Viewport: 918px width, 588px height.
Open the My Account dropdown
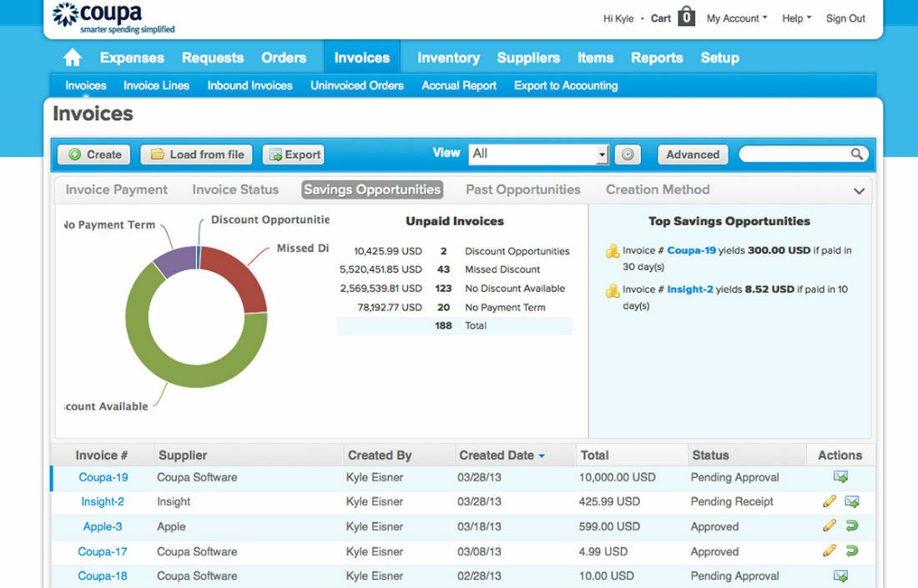tap(735, 18)
